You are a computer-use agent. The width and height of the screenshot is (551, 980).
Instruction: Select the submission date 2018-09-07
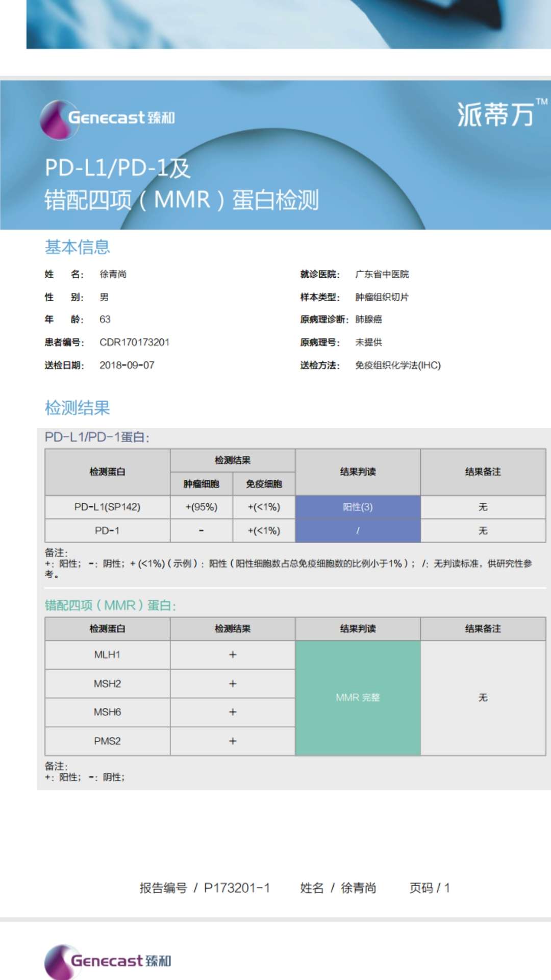click(127, 365)
